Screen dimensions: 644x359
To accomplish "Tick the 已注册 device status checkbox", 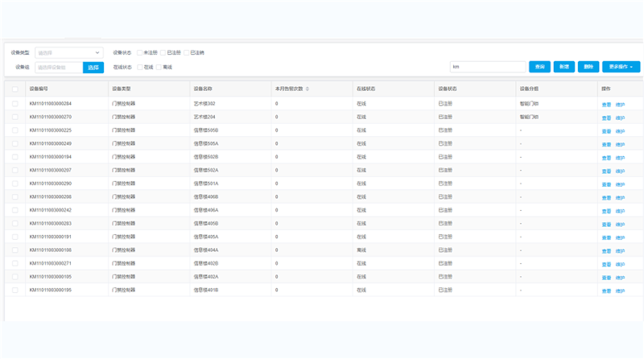I will click(x=163, y=52).
